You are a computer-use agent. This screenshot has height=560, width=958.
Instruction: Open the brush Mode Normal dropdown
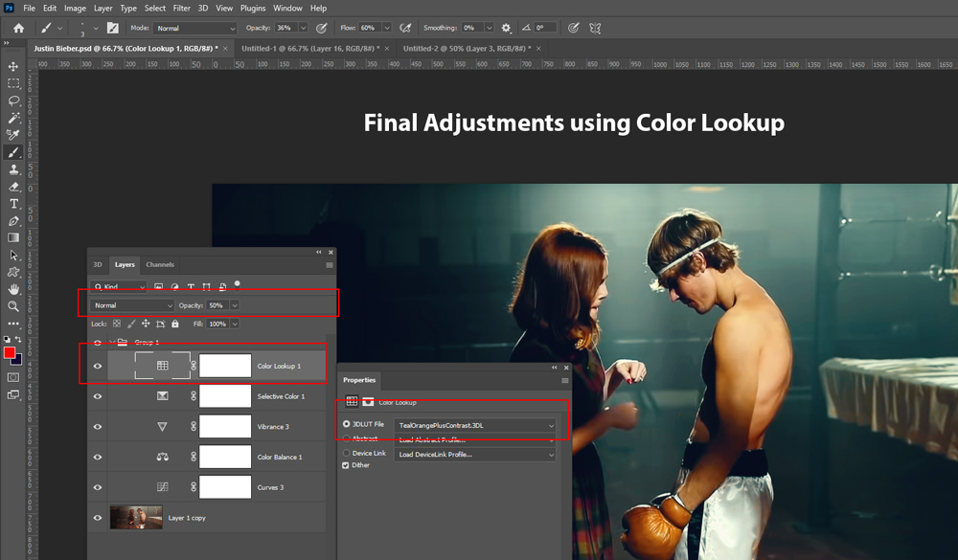click(194, 28)
